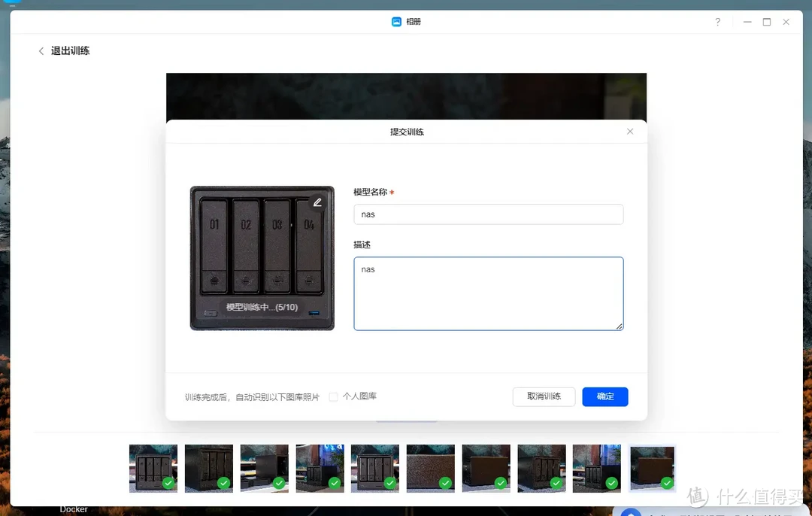Click the back chevron beside 退出训练
This screenshot has width=812, height=516.
pos(41,50)
